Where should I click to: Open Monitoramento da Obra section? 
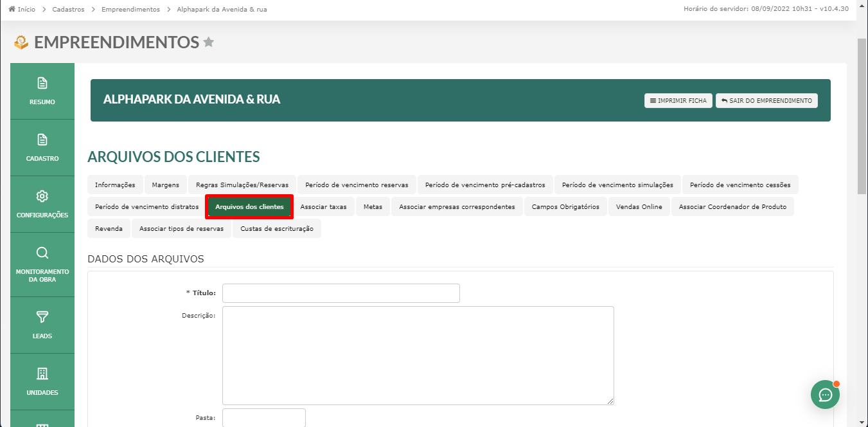click(42, 265)
